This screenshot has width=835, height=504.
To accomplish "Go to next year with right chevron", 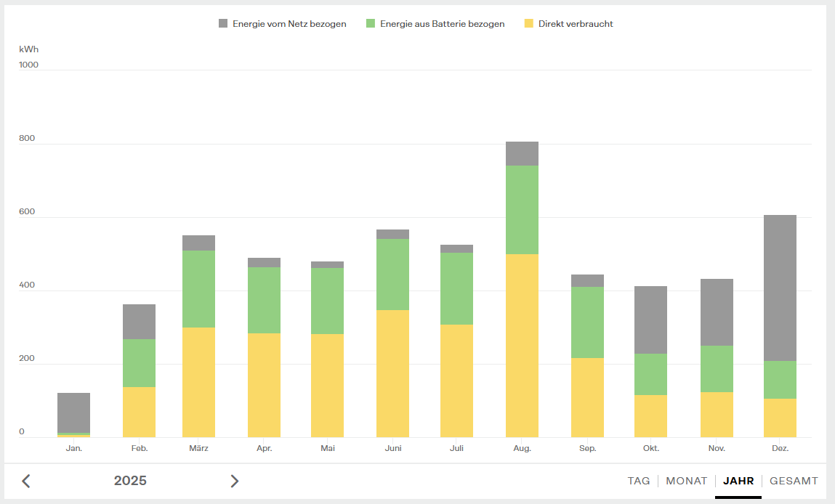I will [234, 481].
